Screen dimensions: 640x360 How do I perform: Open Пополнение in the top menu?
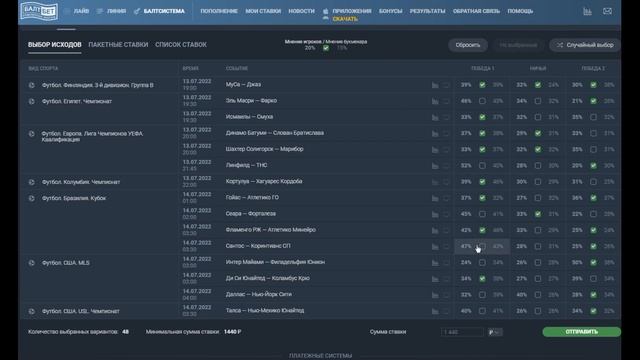pyautogui.click(x=219, y=11)
